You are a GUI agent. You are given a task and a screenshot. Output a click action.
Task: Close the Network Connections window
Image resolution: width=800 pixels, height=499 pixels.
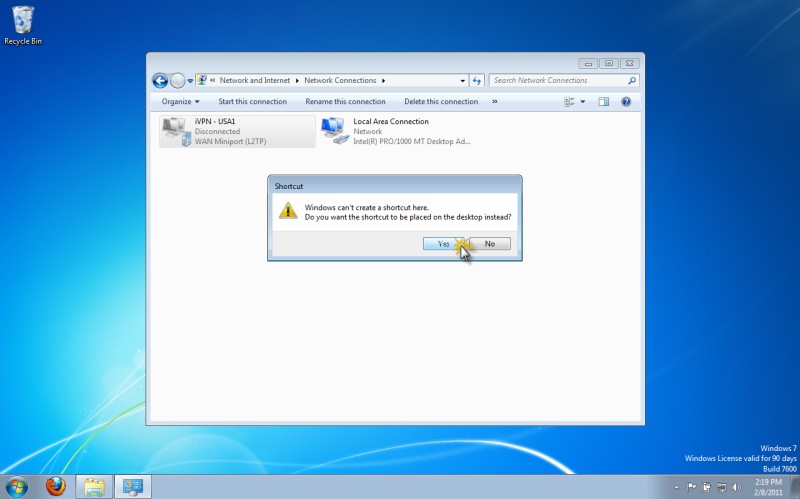coord(630,64)
